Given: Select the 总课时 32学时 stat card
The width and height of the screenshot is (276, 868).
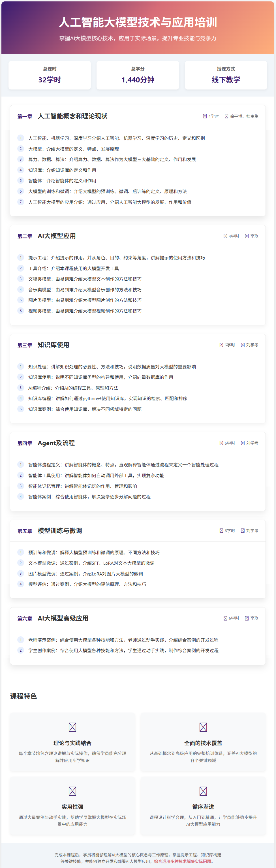Looking at the screenshot, I should click(x=50, y=75).
